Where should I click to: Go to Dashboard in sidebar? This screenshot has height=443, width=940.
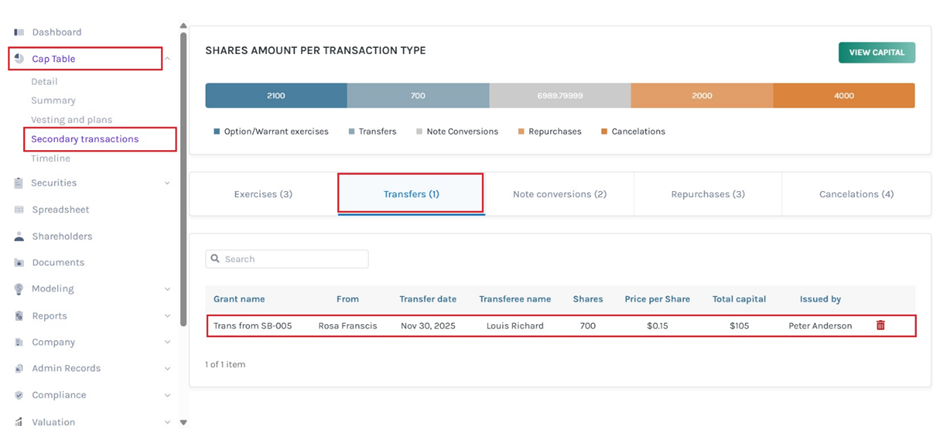[57, 32]
